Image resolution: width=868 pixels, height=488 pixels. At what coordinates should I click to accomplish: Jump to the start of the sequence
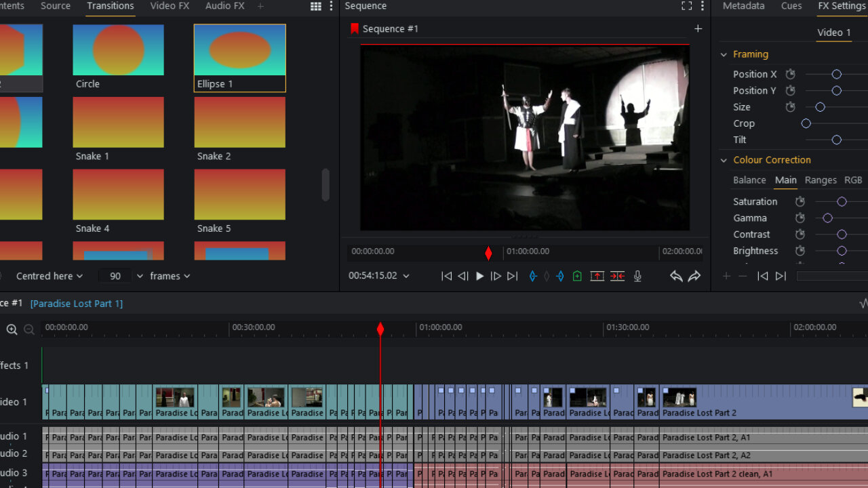(446, 276)
